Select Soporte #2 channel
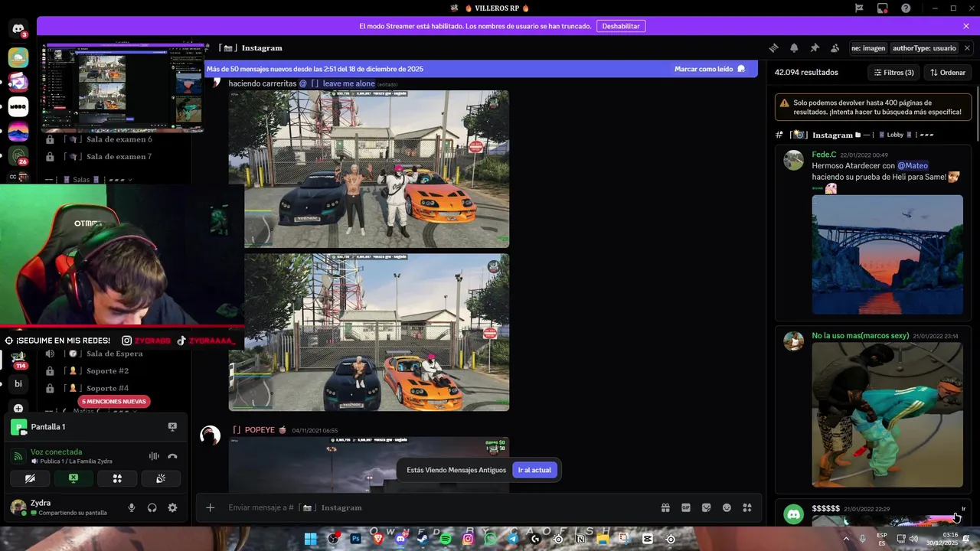 (114, 370)
